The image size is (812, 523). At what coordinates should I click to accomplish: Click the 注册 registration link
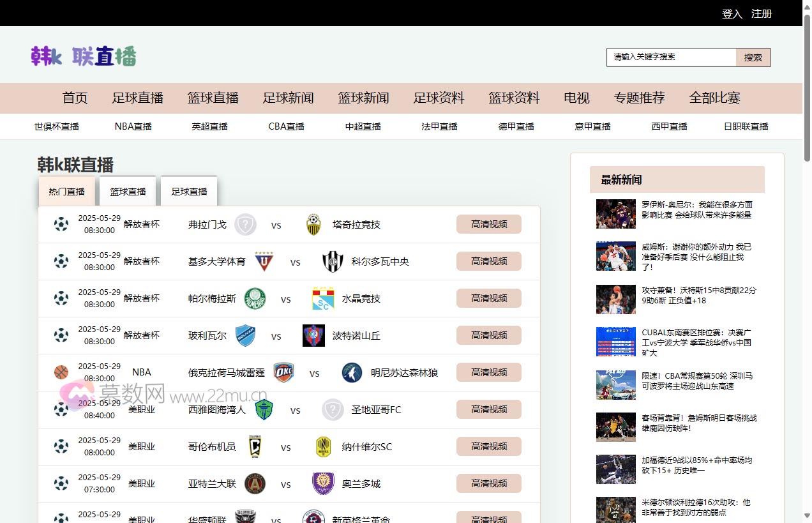(x=762, y=13)
